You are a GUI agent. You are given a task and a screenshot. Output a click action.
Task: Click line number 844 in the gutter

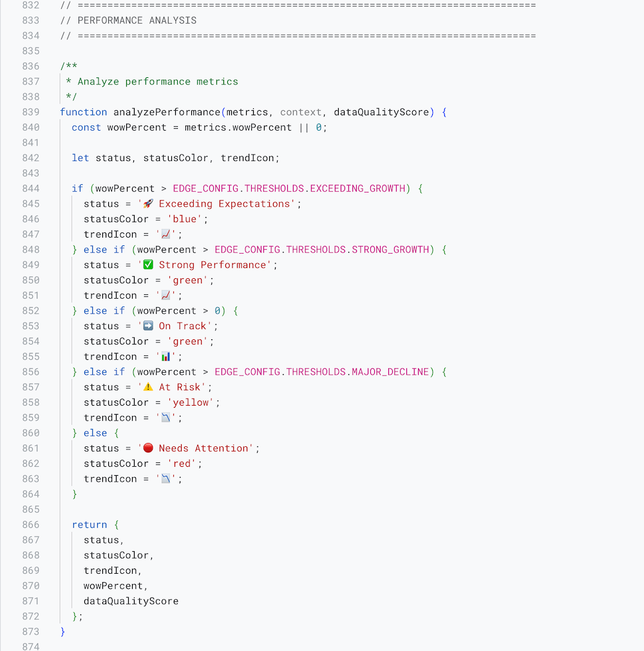(x=31, y=189)
